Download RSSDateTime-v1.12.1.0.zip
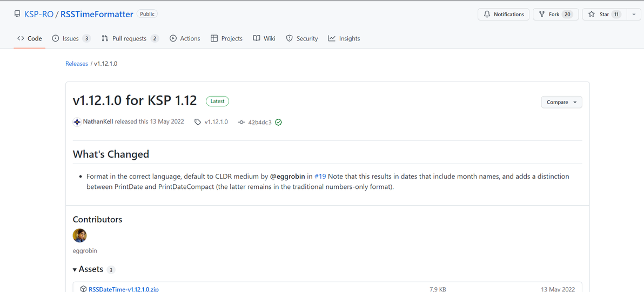 click(124, 289)
